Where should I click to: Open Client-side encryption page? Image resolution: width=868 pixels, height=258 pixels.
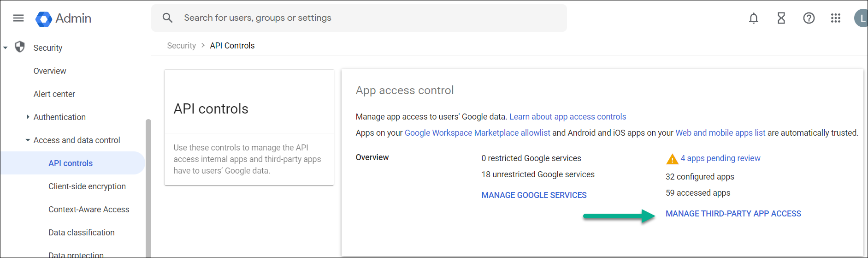point(87,186)
